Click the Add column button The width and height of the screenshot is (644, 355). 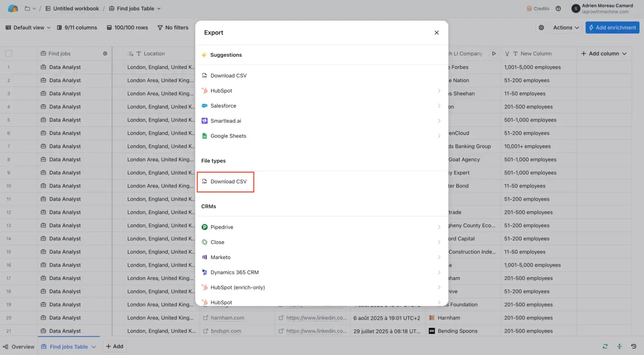click(x=604, y=54)
